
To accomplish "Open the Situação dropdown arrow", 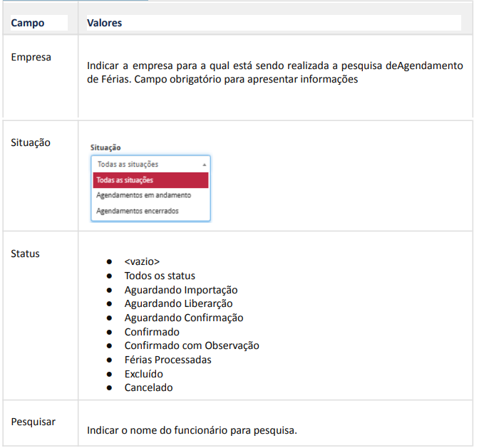I will coord(204,165).
